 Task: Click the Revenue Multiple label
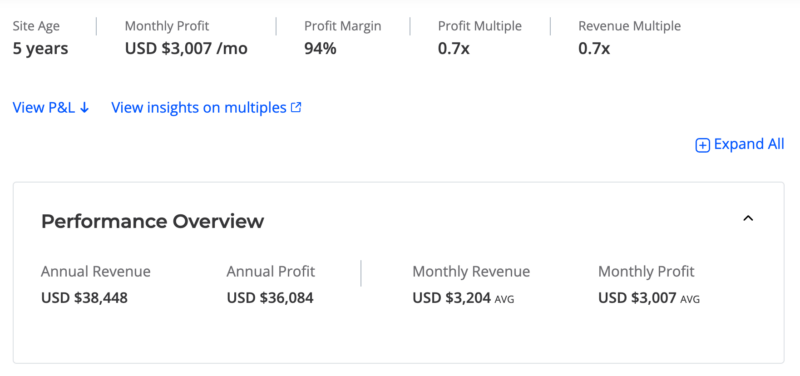tap(630, 26)
